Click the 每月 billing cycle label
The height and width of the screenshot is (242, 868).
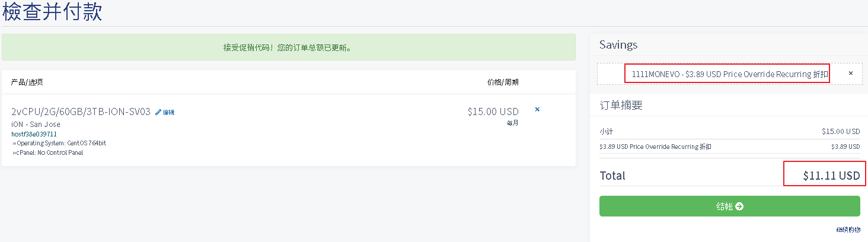pos(512,123)
